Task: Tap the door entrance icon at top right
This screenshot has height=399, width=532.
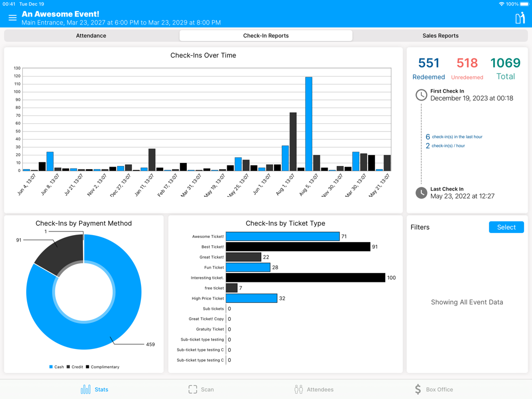Action: point(520,18)
